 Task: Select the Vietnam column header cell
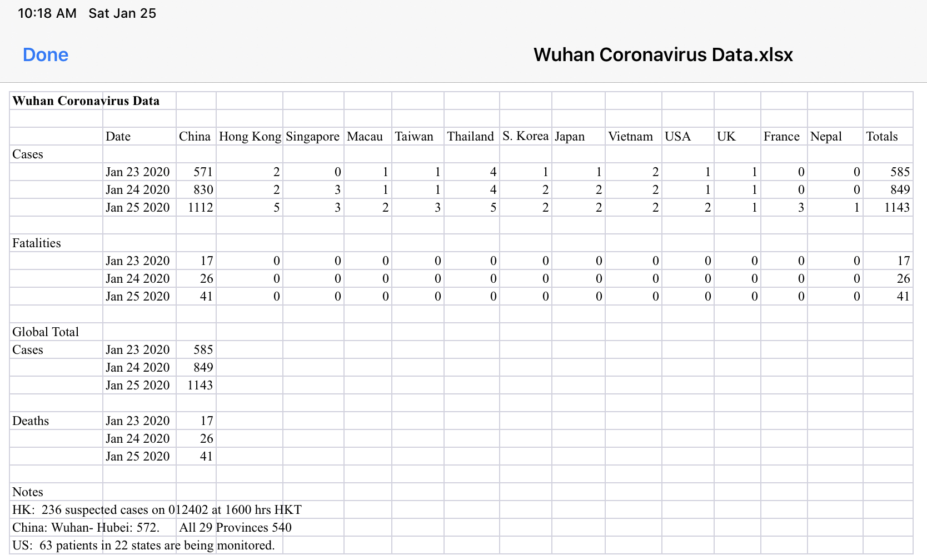630,137
